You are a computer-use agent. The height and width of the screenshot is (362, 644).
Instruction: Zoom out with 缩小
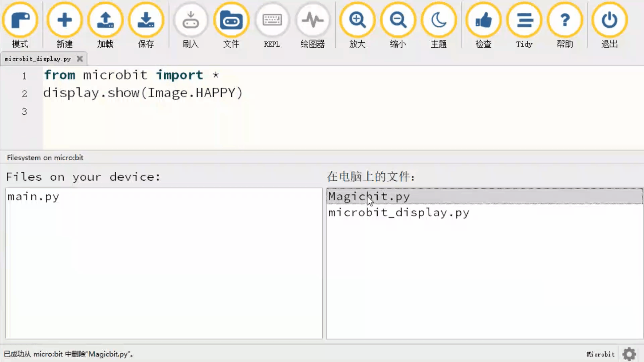click(x=398, y=25)
